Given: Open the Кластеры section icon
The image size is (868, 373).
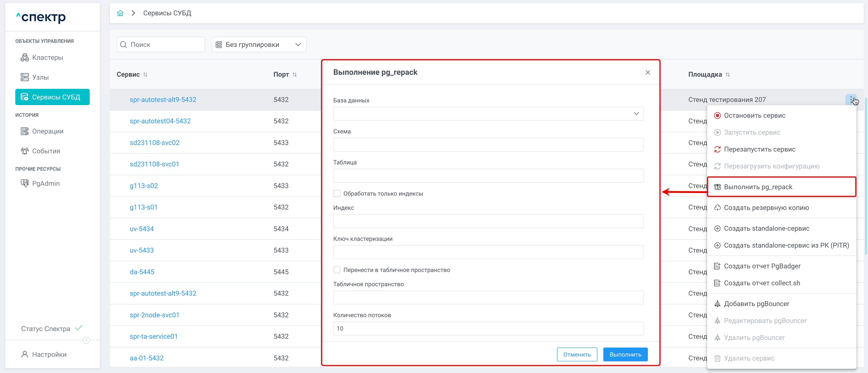Looking at the screenshot, I should point(25,57).
